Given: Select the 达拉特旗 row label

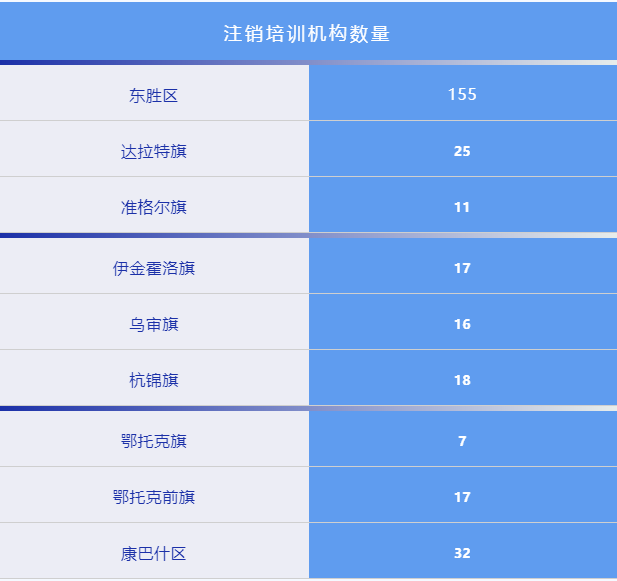Looking at the screenshot, I should pyautogui.click(x=153, y=152).
